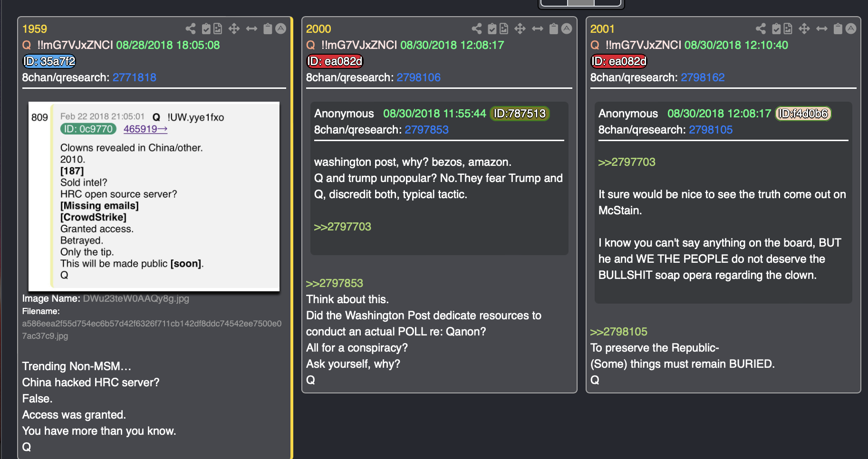This screenshot has height=459, width=868.
Task: Click the text 'China hacked HRC server?'
Action: (x=91, y=382)
